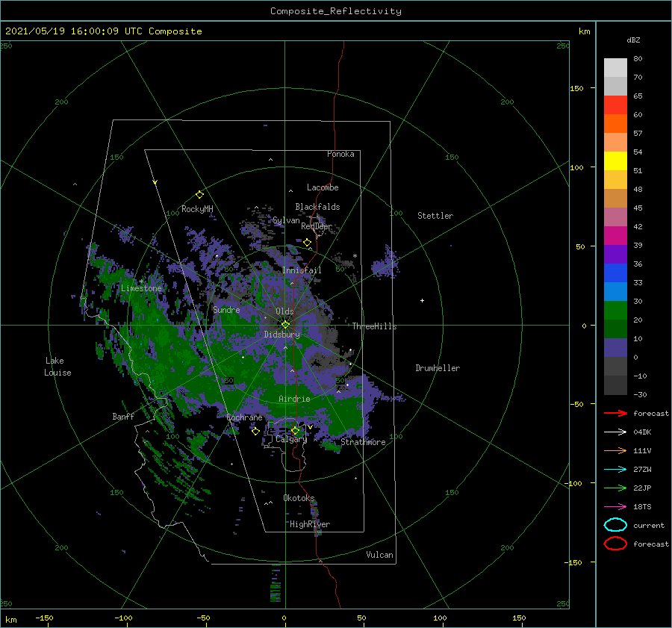Click the Composite_Reflectivity title text
This screenshot has height=628, width=672.
tap(336, 11)
